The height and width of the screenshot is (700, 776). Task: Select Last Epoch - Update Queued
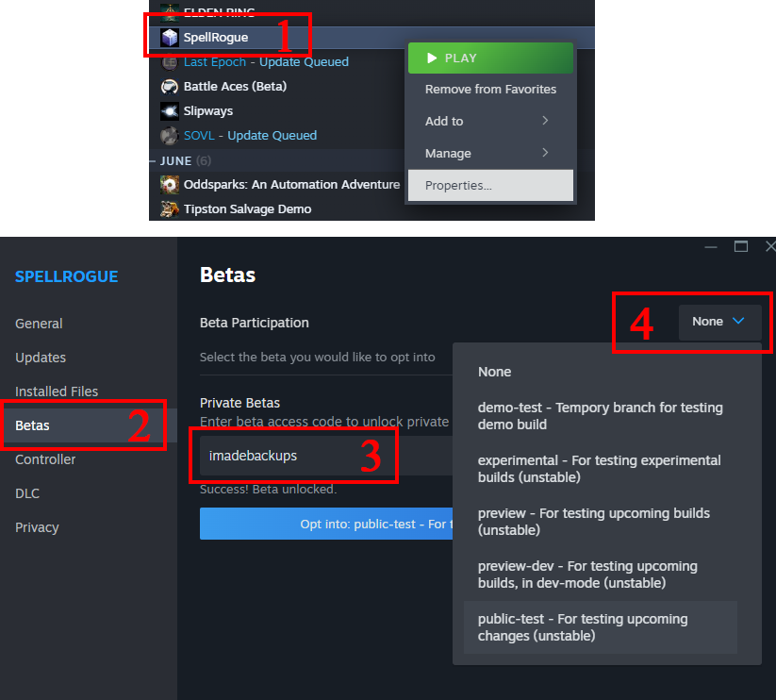coord(266,62)
